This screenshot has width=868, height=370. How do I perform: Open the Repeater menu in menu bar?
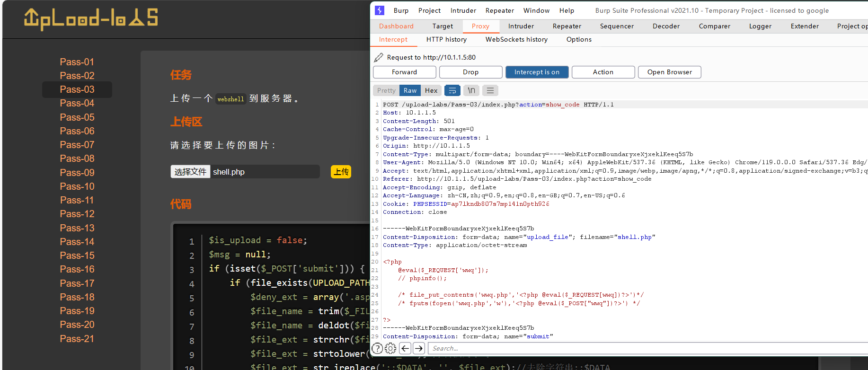[x=500, y=10]
